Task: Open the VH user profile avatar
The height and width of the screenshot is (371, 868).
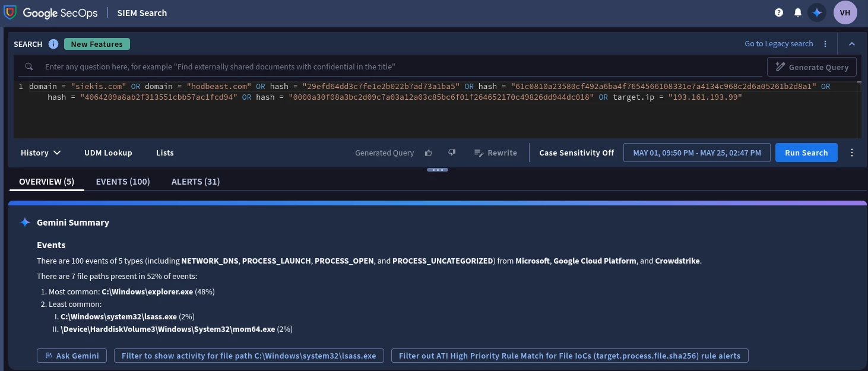Action: [x=845, y=12]
